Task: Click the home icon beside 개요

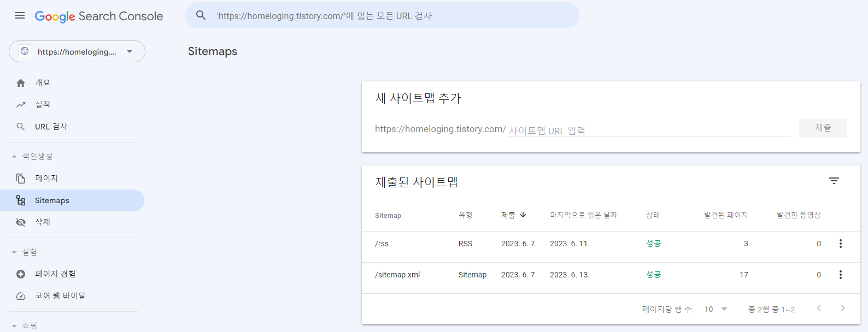Action: coord(21,83)
